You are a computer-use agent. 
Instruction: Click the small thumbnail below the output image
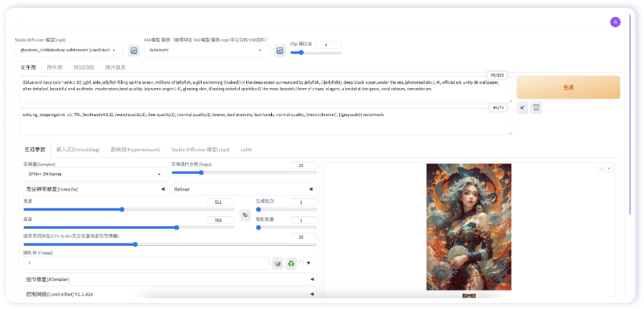(x=469, y=296)
